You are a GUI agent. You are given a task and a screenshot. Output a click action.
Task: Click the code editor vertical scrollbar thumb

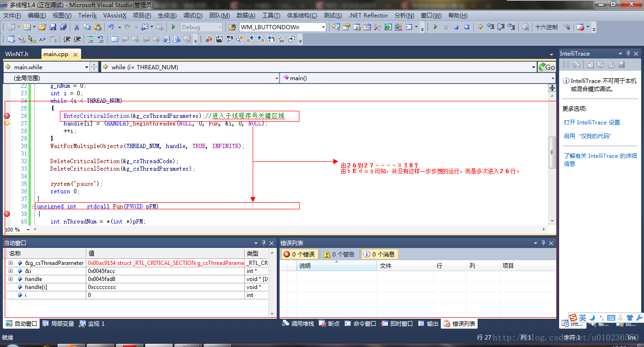(x=552, y=152)
